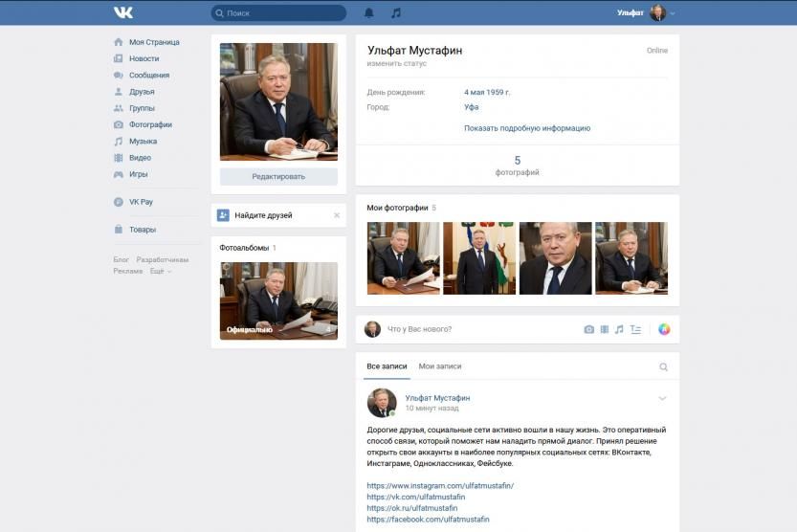Viewport: 797px width, 532px height.
Task: Click the Поиск search field
Action: pyautogui.click(x=278, y=13)
